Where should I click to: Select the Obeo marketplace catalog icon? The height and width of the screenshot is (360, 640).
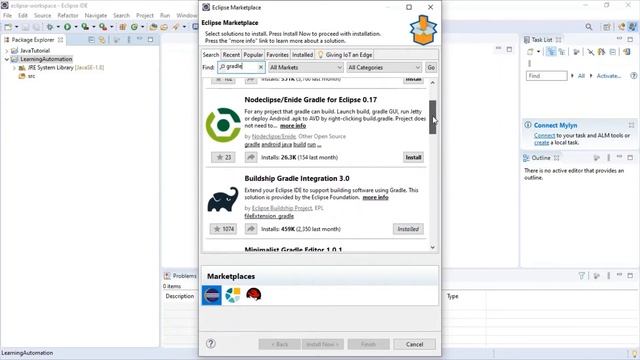[233, 295]
